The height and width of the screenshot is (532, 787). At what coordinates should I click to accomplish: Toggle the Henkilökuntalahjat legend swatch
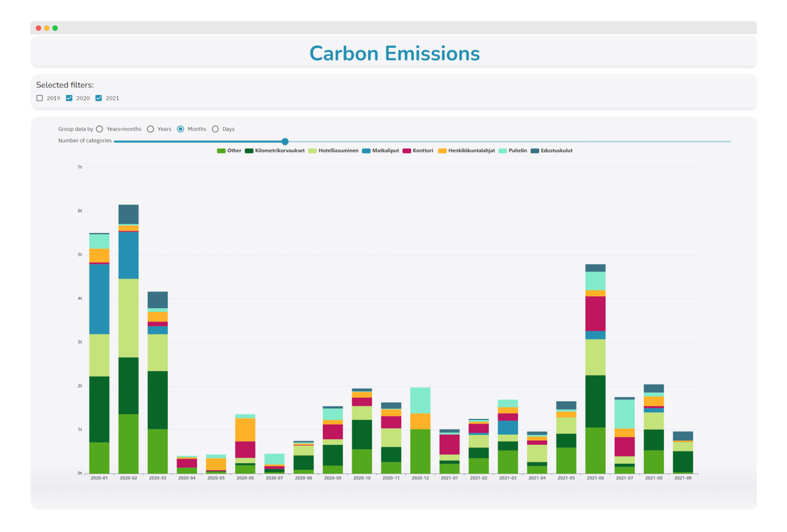[x=442, y=151]
